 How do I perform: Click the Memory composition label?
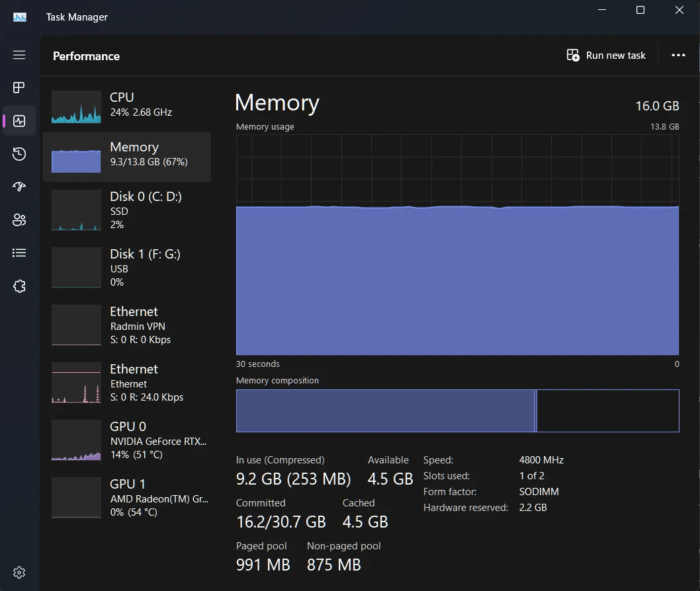277,381
